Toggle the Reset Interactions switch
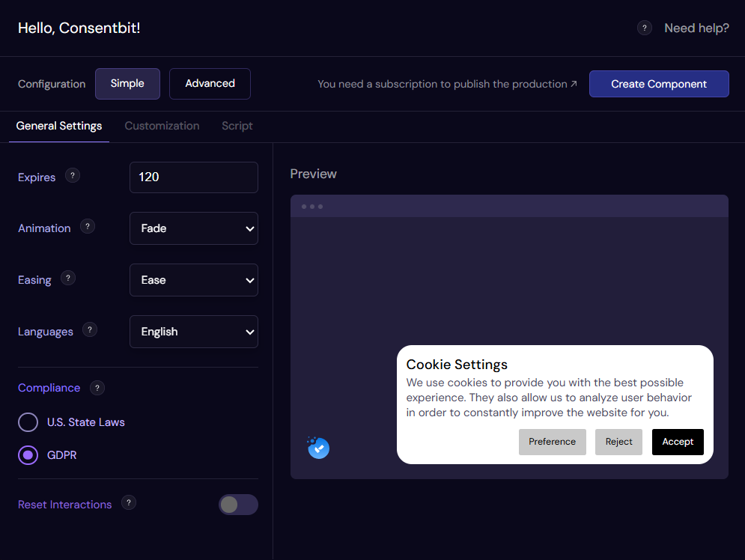Screen dimensions: 745x560 tap(239, 505)
